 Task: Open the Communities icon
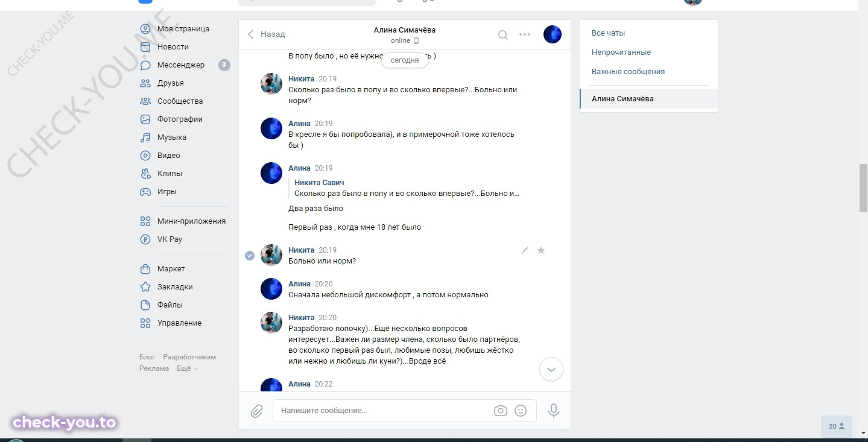(x=145, y=101)
